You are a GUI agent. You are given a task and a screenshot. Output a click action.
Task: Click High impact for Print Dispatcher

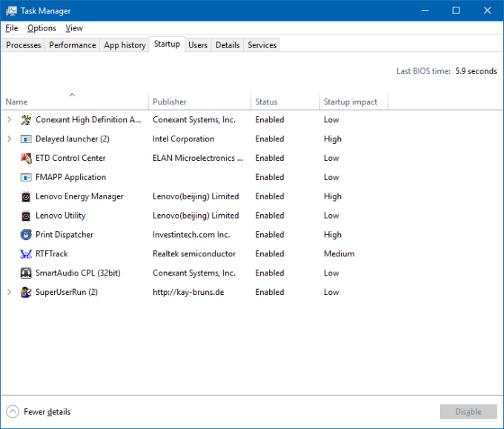coord(333,235)
